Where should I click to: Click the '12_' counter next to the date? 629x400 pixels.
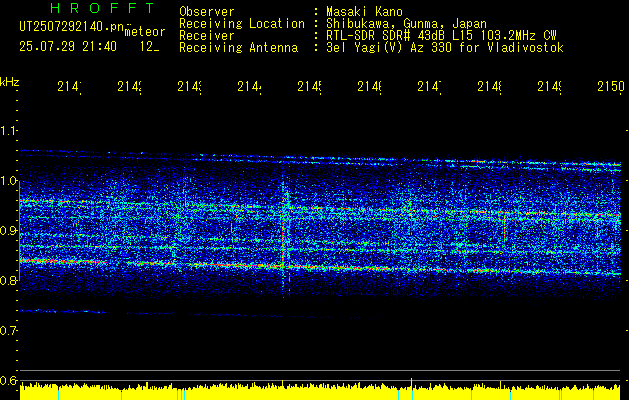point(149,47)
